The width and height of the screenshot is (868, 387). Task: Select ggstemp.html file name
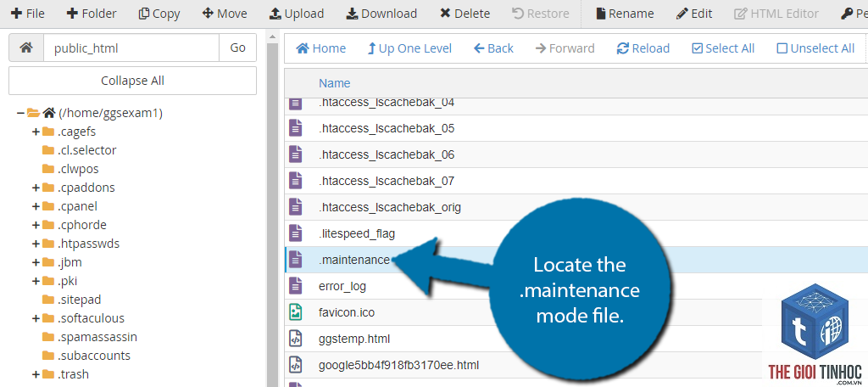tap(355, 339)
